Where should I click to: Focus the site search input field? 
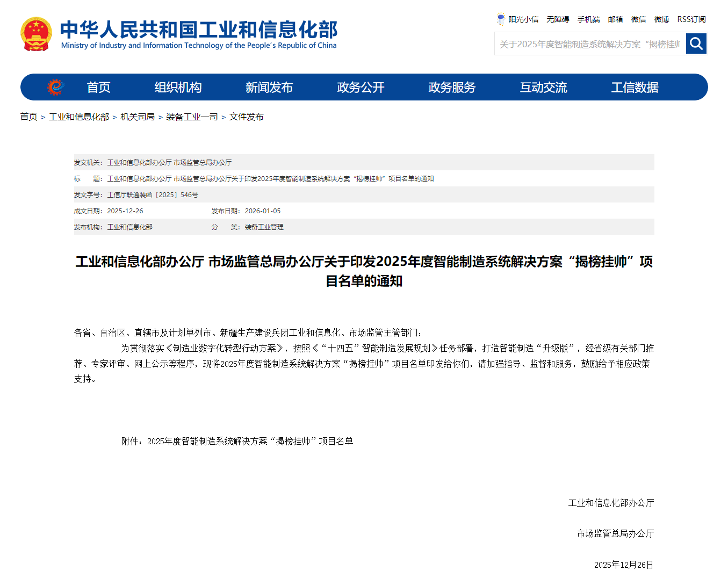coord(589,44)
